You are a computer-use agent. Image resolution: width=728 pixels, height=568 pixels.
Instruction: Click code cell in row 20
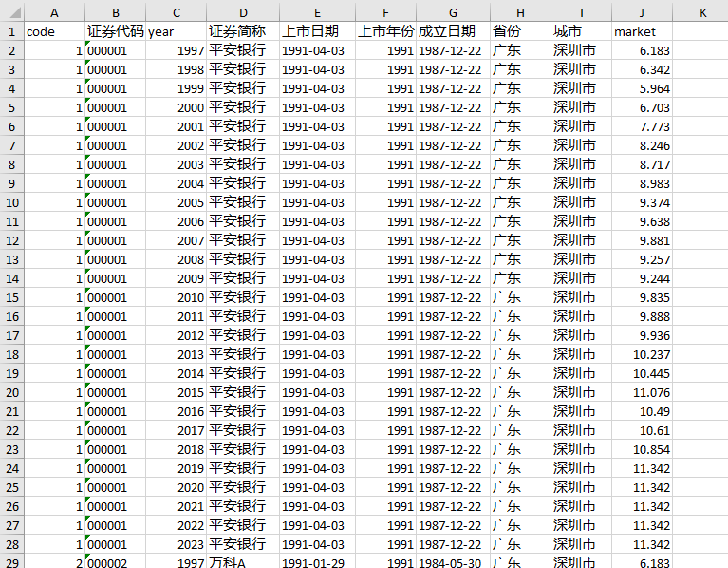point(54,392)
